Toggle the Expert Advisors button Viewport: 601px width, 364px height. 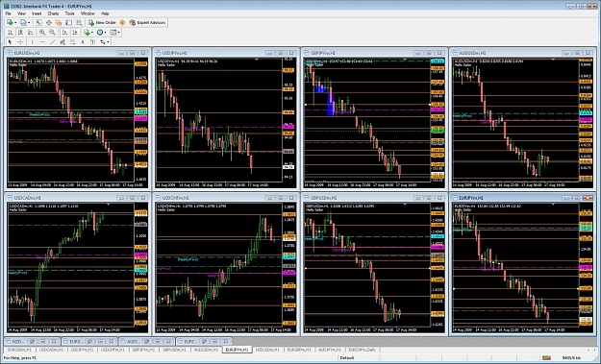point(147,23)
